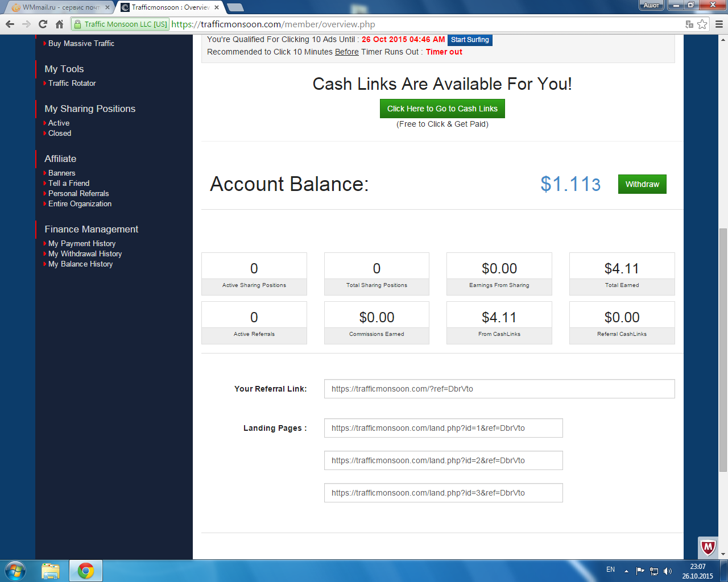
Task: View Closed sharing positions link
Action: coord(59,133)
